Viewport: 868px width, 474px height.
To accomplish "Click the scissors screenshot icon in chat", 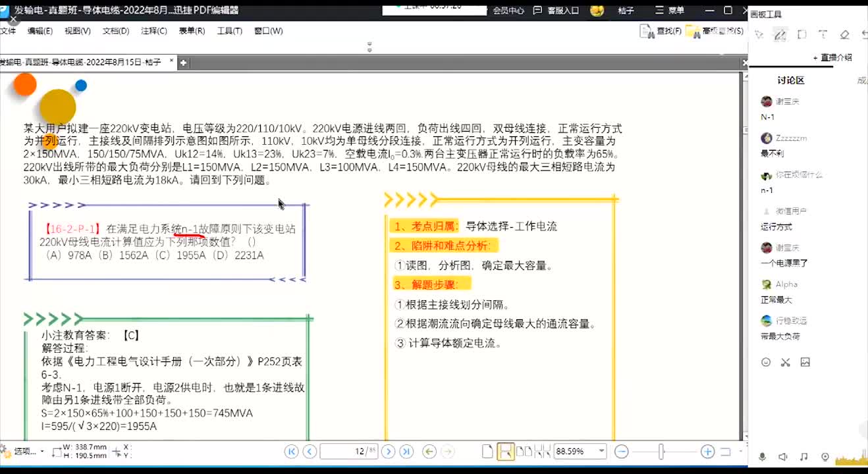I will (785, 362).
